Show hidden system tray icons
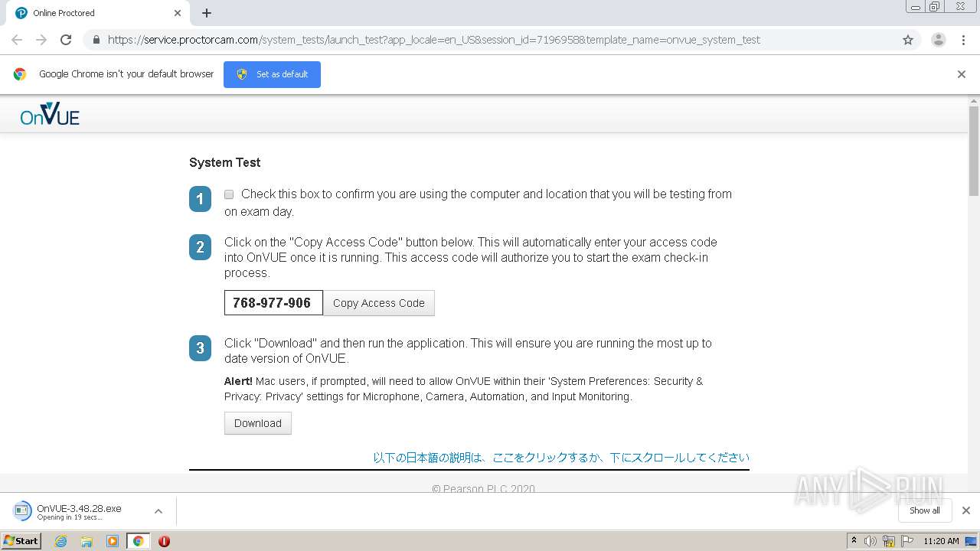Viewport: 980px width, 551px height. [854, 541]
